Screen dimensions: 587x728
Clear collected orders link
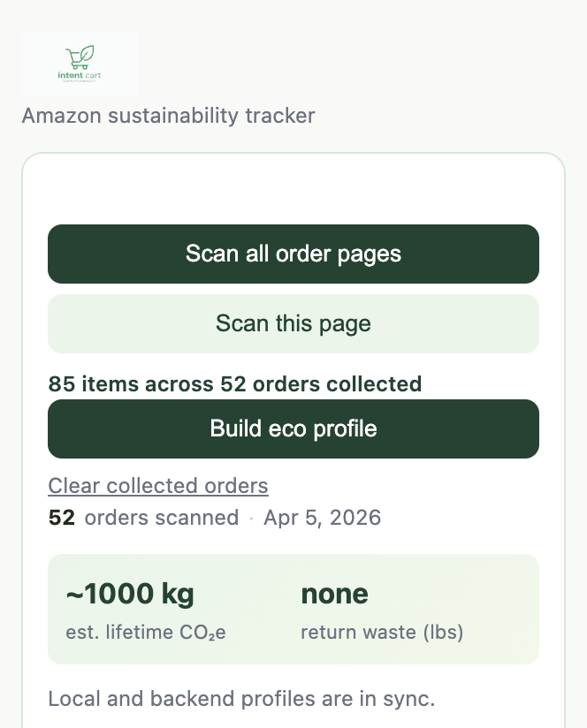pos(158,486)
